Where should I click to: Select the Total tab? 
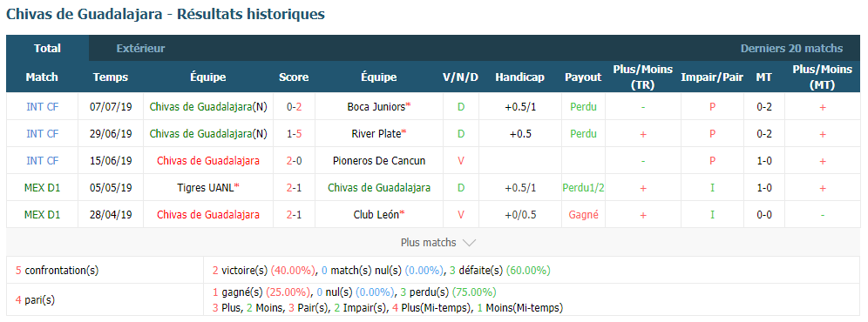pos(48,48)
